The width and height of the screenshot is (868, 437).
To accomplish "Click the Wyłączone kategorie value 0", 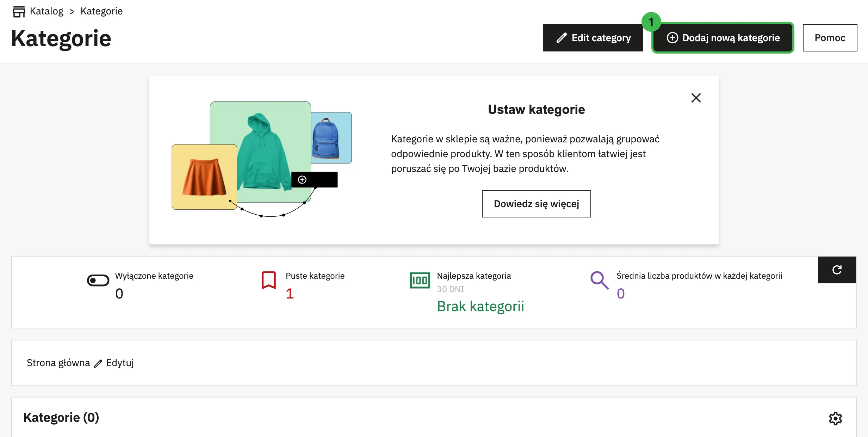I will pyautogui.click(x=119, y=294).
